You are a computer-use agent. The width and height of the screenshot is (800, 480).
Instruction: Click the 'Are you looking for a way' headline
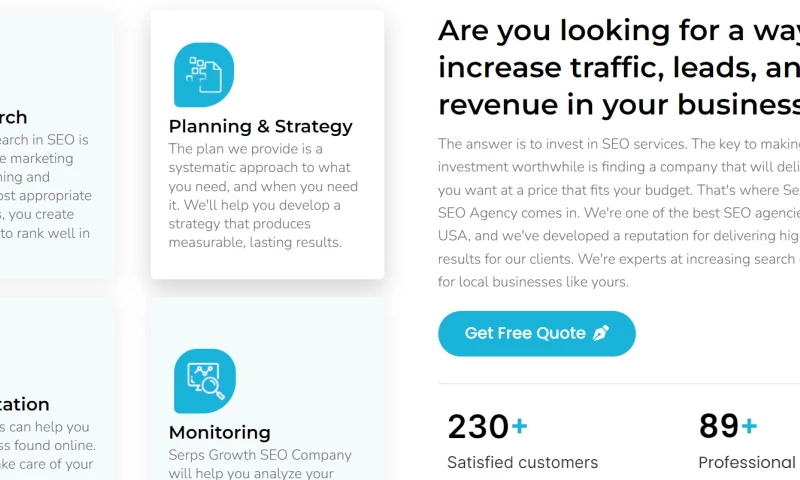click(x=618, y=31)
